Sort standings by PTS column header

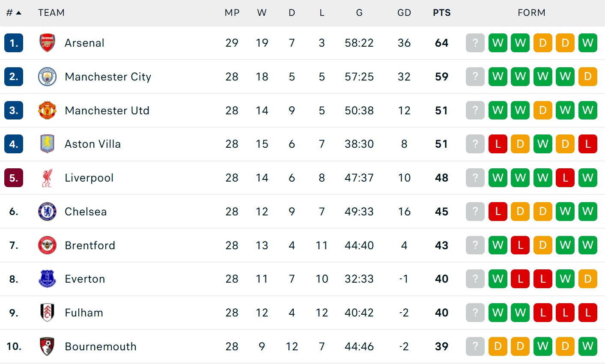441,13
